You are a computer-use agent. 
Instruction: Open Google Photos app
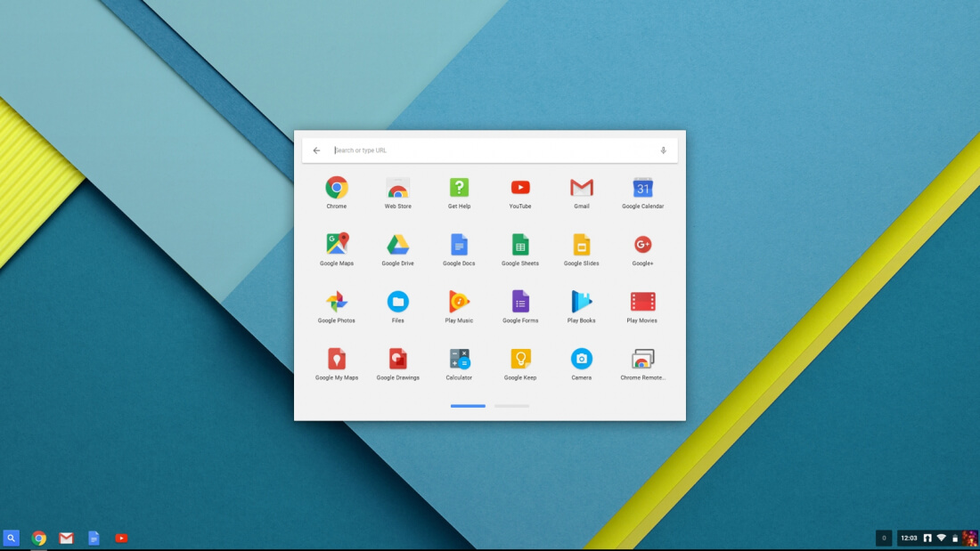337,302
